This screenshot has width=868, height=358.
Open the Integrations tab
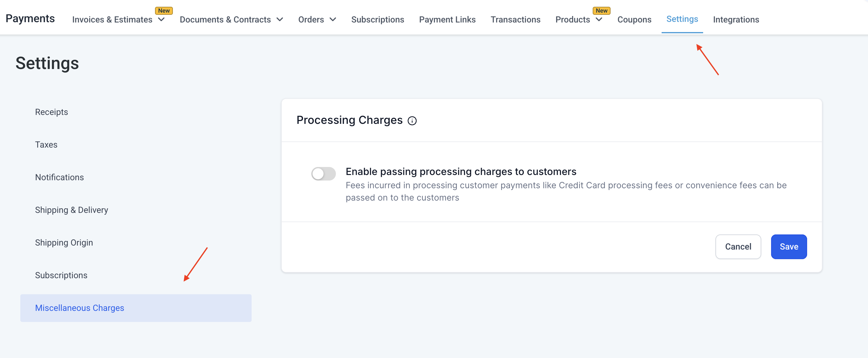[x=736, y=20]
